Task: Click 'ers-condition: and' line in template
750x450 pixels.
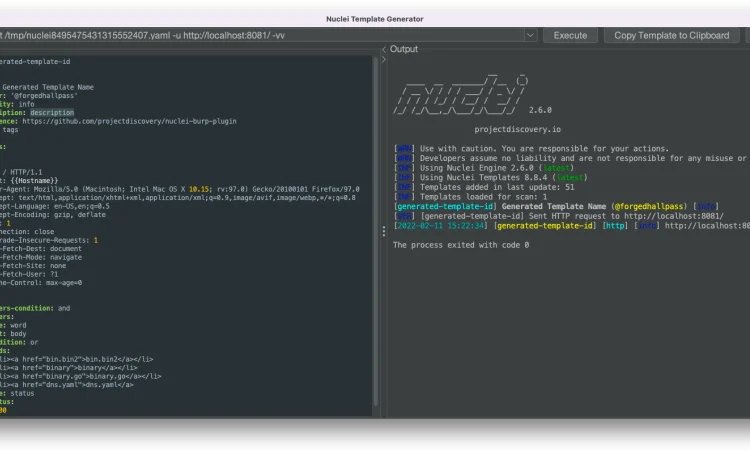Action: (35, 308)
